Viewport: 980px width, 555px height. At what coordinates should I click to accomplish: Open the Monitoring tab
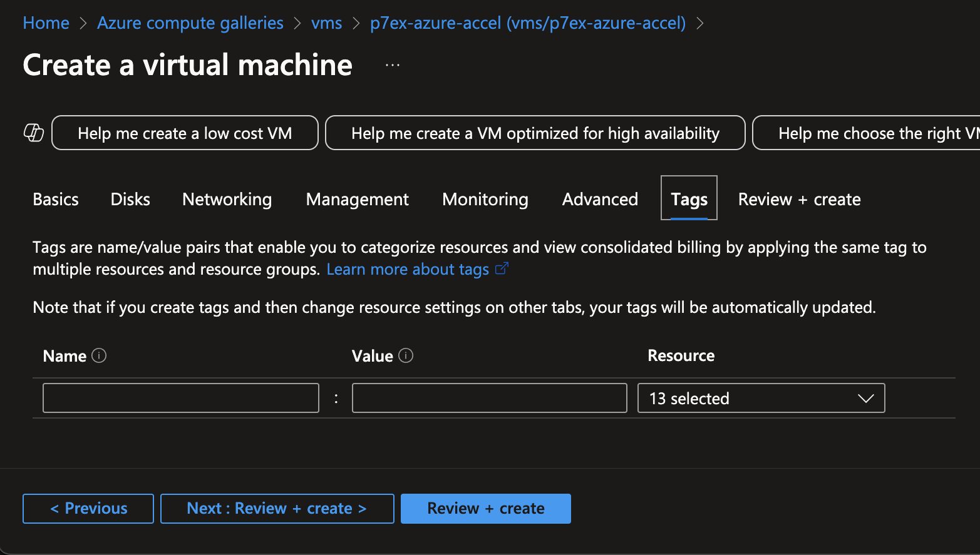pos(485,199)
